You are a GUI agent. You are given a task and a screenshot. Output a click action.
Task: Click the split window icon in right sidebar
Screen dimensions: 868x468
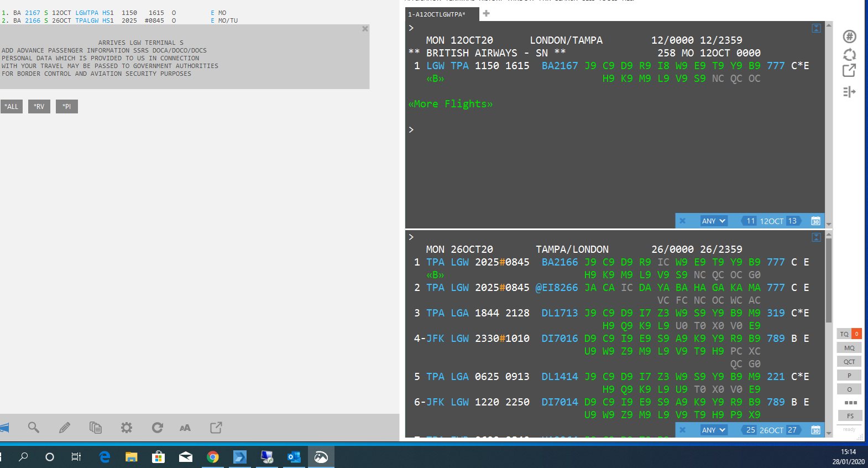tap(850, 92)
